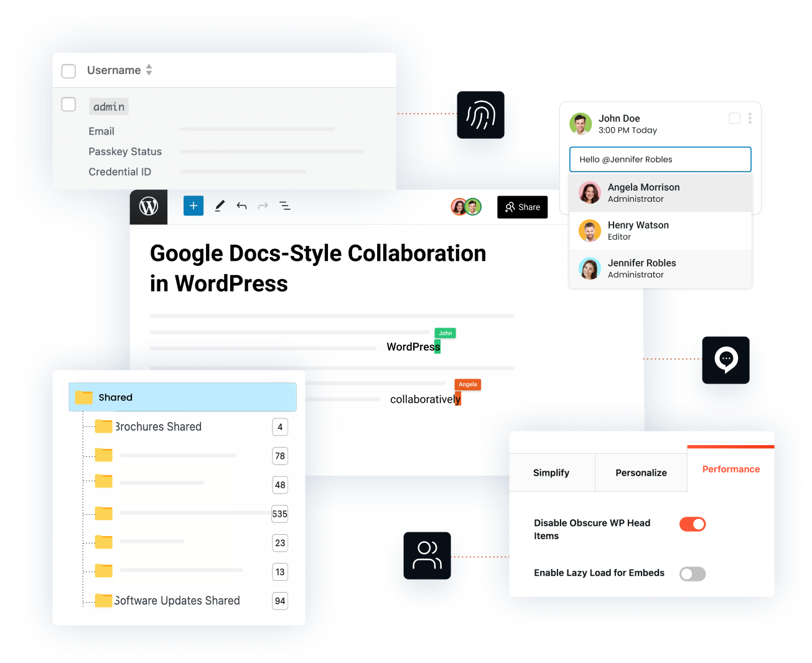
Task: Enable Lazy Load for Embeds toggle
Action: [x=693, y=574]
